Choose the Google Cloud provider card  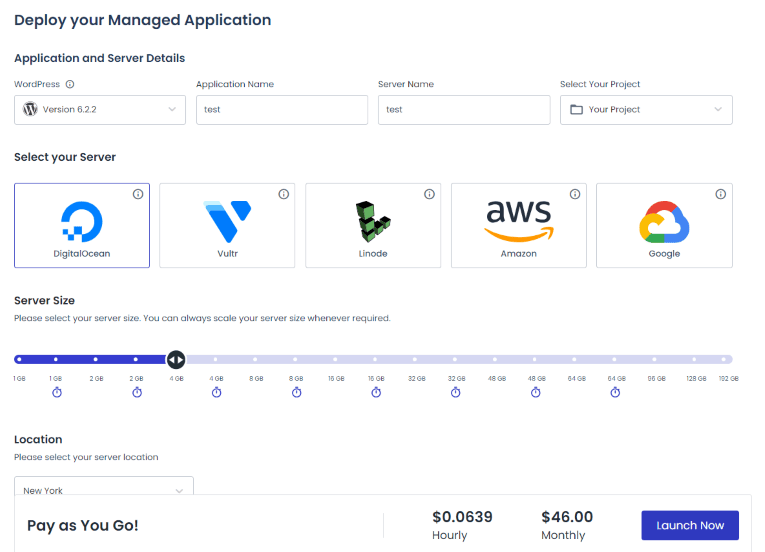click(664, 225)
